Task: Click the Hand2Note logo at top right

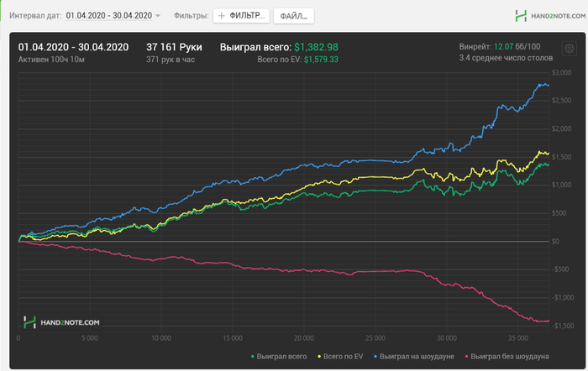Action: coord(550,16)
